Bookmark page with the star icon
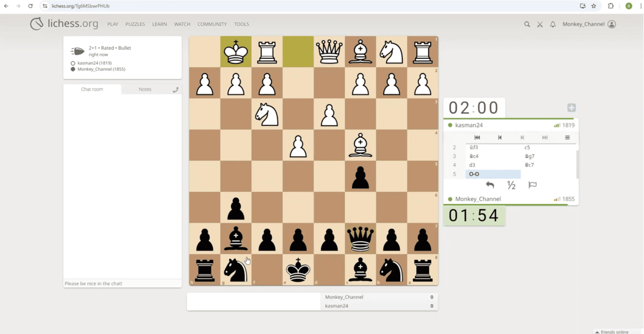This screenshot has width=644, height=334. [593, 6]
